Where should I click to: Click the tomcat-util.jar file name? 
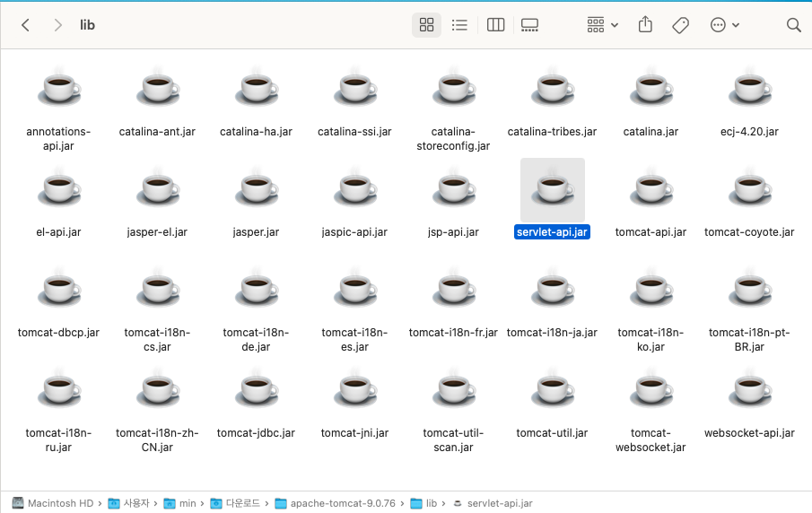(552, 433)
